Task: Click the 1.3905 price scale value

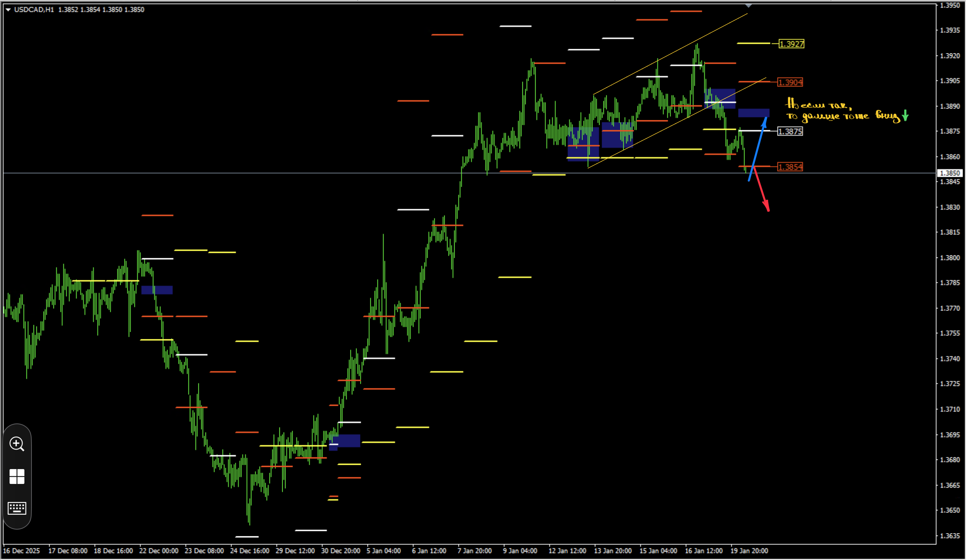Action: point(950,81)
